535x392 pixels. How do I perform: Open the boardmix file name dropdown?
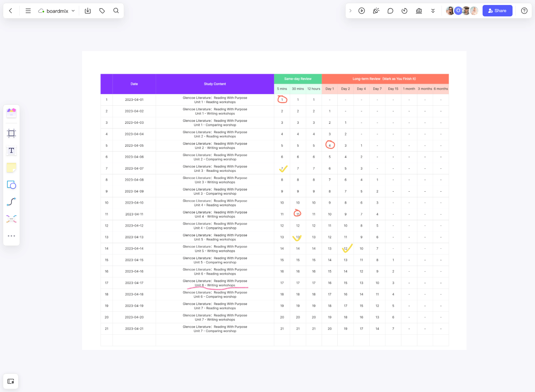(x=57, y=11)
